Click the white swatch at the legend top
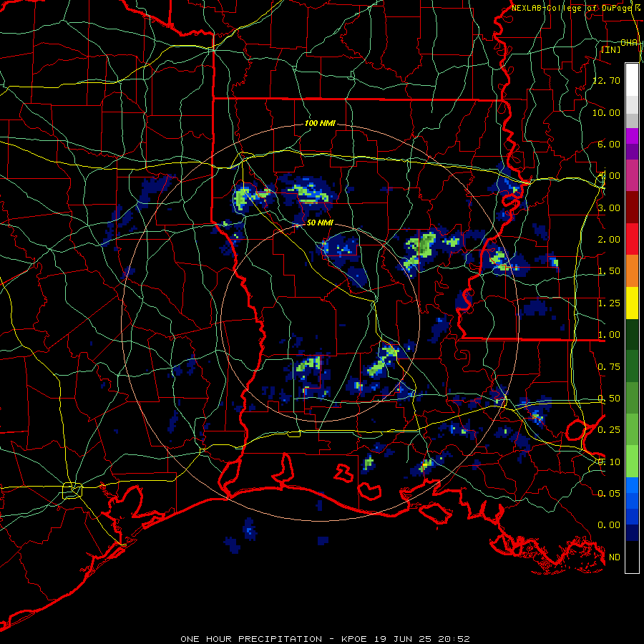 pyautogui.click(x=632, y=80)
